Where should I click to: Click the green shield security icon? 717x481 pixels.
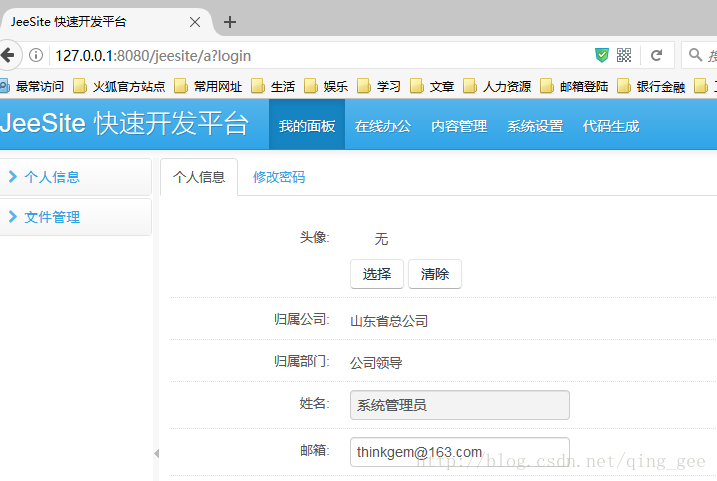coord(602,55)
